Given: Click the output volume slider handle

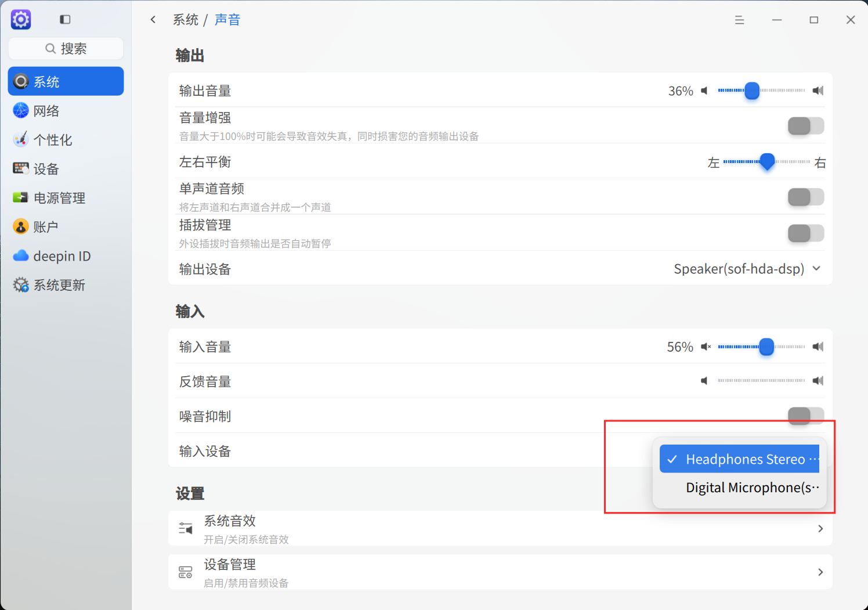Looking at the screenshot, I should (x=752, y=91).
